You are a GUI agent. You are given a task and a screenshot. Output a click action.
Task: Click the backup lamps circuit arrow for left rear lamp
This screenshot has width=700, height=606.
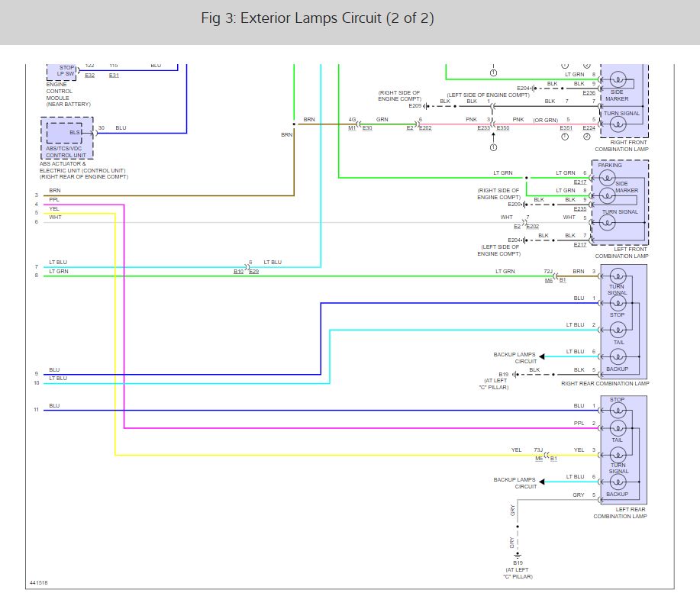542,482
